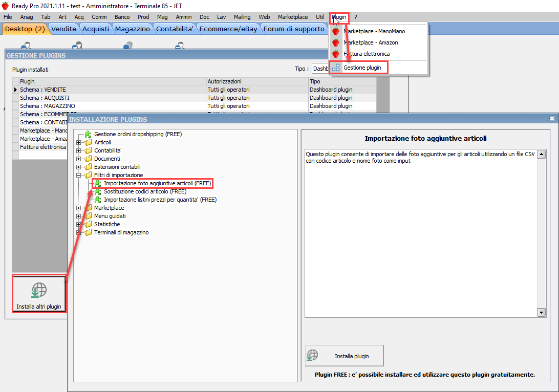Click the puzzle icon of Gestione ordini dropshipping
Viewport: 559px width, 392px height.
[x=88, y=135]
